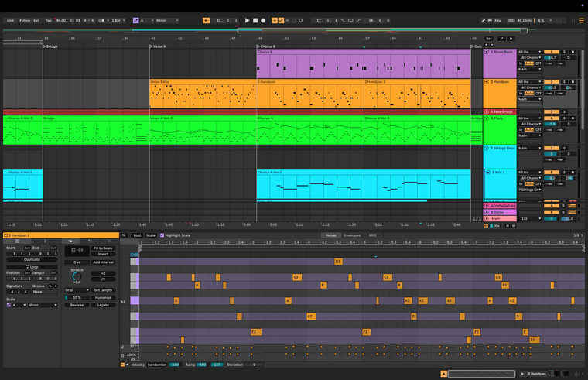The image size is (588, 380).
Task: Click the lock envelopes icon
Action: point(511,39)
